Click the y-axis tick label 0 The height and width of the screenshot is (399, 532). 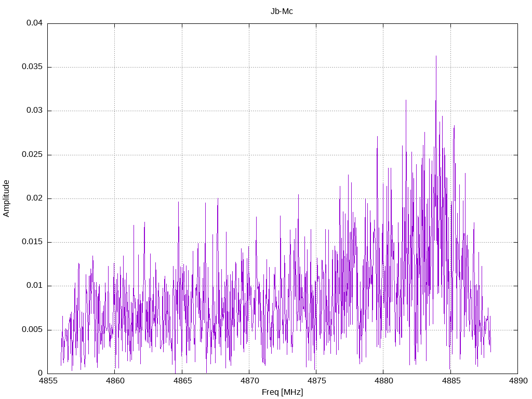[41, 373]
